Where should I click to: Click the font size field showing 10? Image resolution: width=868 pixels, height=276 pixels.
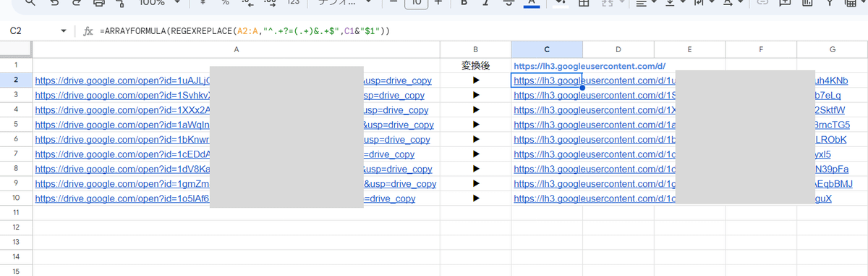coord(416,3)
